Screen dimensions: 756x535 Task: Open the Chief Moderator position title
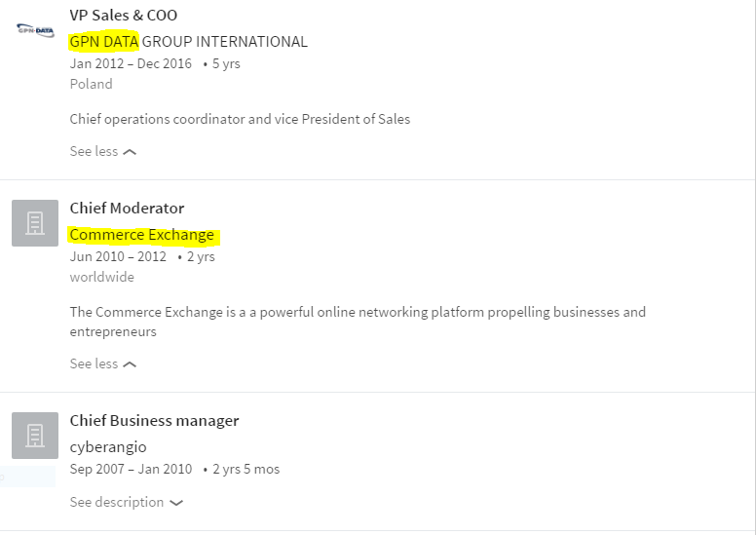127,208
